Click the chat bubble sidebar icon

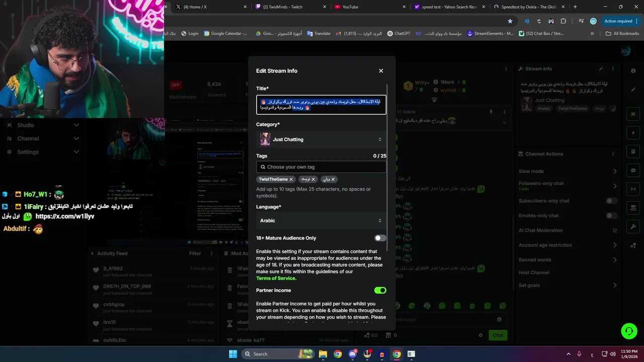[x=633, y=170]
